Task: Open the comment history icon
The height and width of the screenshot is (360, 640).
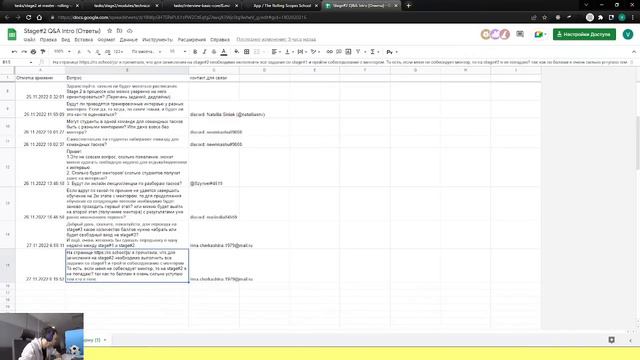Action: [x=520, y=34]
